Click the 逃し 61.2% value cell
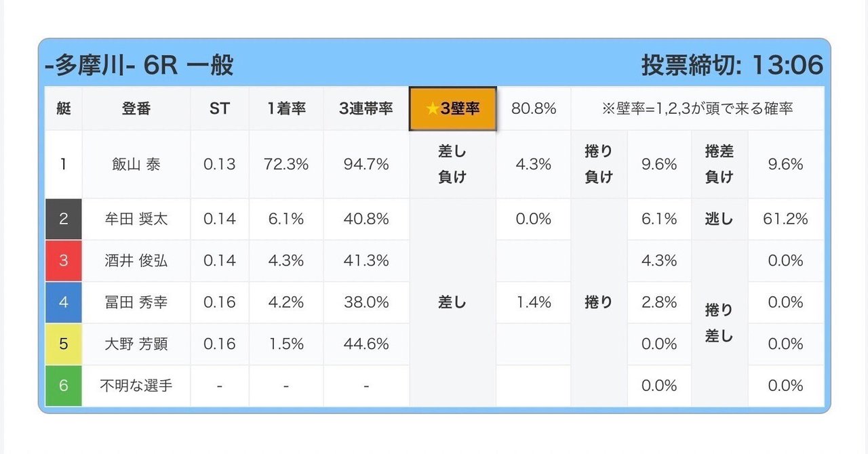The height and width of the screenshot is (454, 868). (785, 219)
